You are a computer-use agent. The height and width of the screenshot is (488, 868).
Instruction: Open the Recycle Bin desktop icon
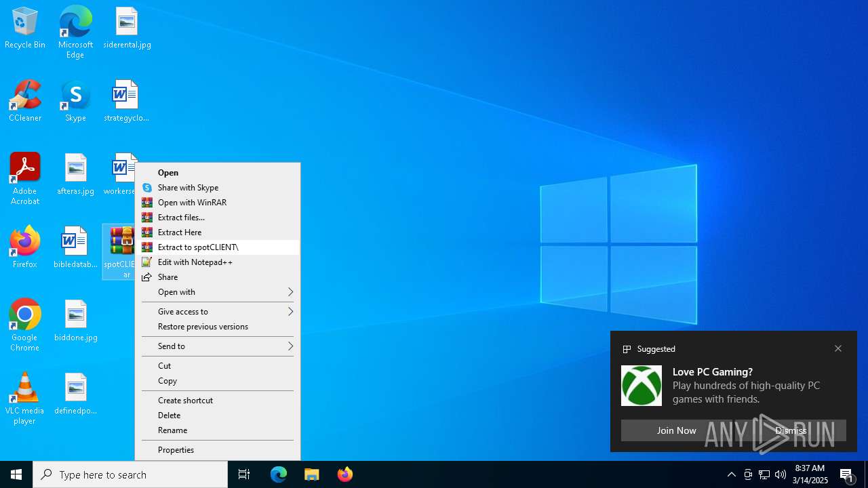[25, 28]
